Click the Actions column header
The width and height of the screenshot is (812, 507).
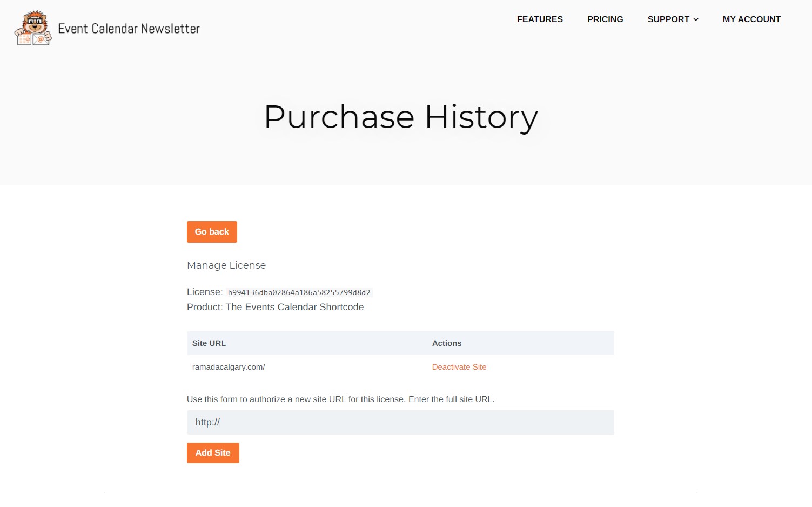click(x=447, y=343)
